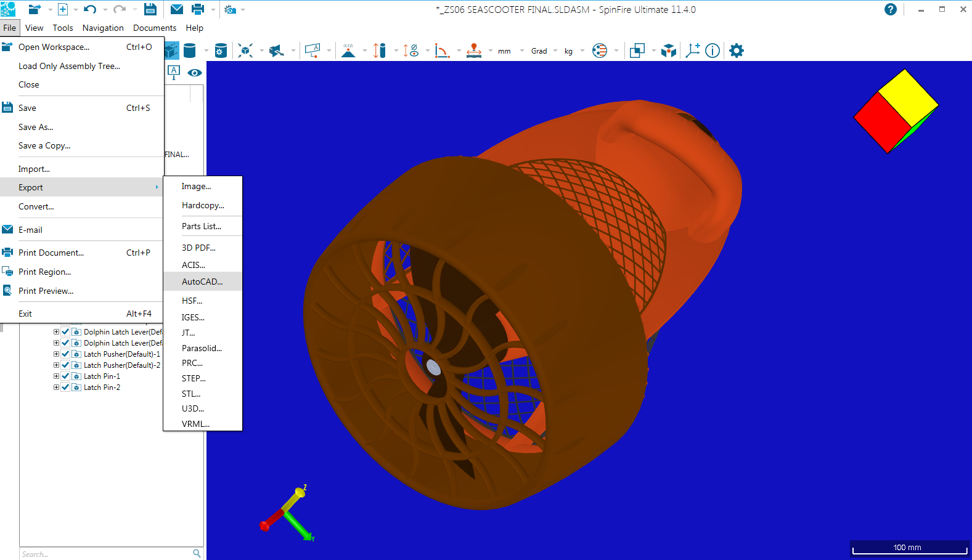Click the Save floppy disk toolbar icon
The image size is (972, 560).
click(x=150, y=9)
